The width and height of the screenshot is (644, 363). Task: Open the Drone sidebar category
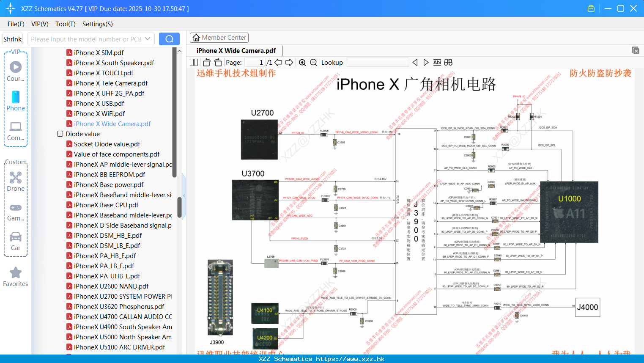tap(16, 181)
